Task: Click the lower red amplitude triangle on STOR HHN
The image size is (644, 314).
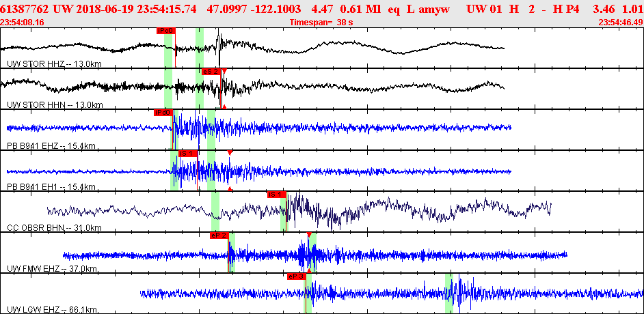Action: pos(224,106)
